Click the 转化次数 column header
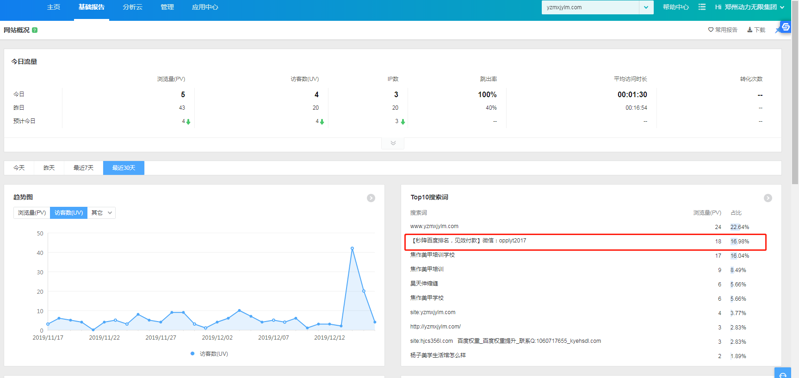 [751, 79]
